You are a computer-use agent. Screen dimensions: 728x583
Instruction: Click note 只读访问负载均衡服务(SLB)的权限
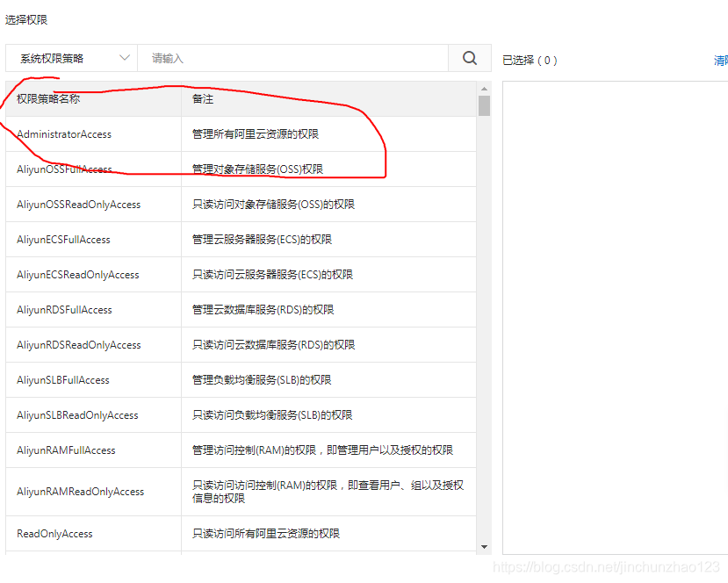(272, 415)
